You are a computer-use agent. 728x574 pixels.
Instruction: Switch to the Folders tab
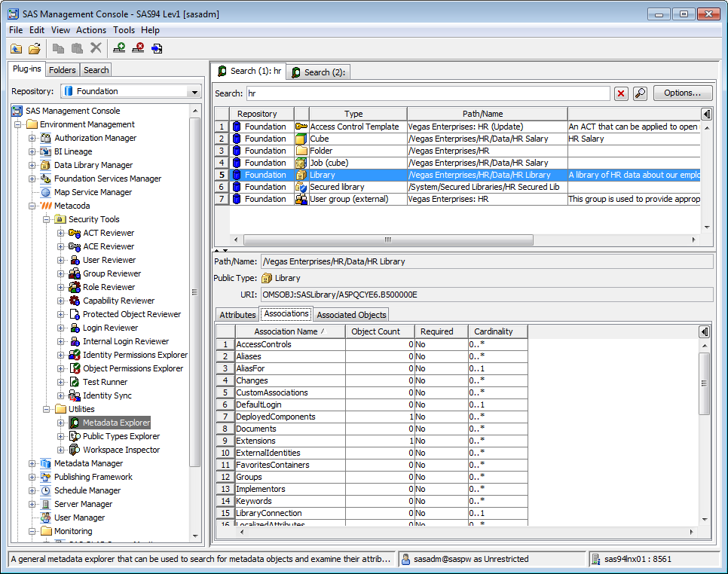click(x=63, y=70)
